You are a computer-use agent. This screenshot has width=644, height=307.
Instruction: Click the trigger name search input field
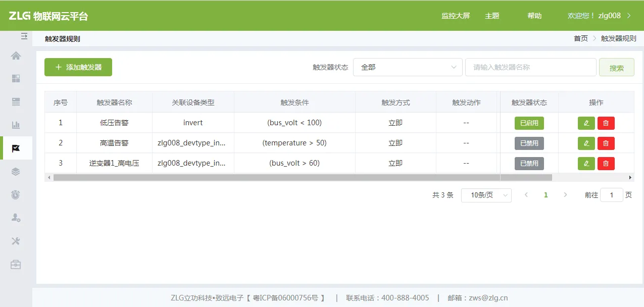[x=530, y=67]
